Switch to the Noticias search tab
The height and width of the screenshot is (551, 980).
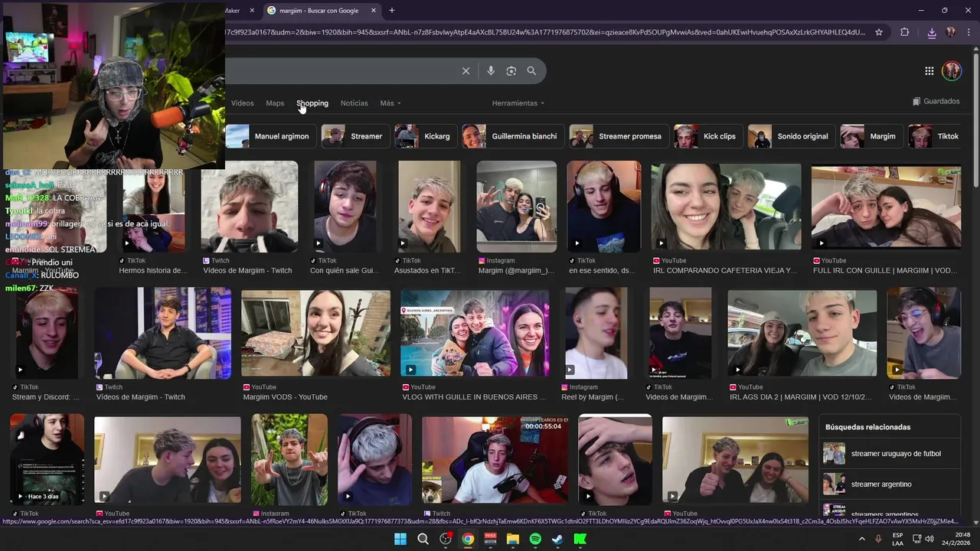354,103
